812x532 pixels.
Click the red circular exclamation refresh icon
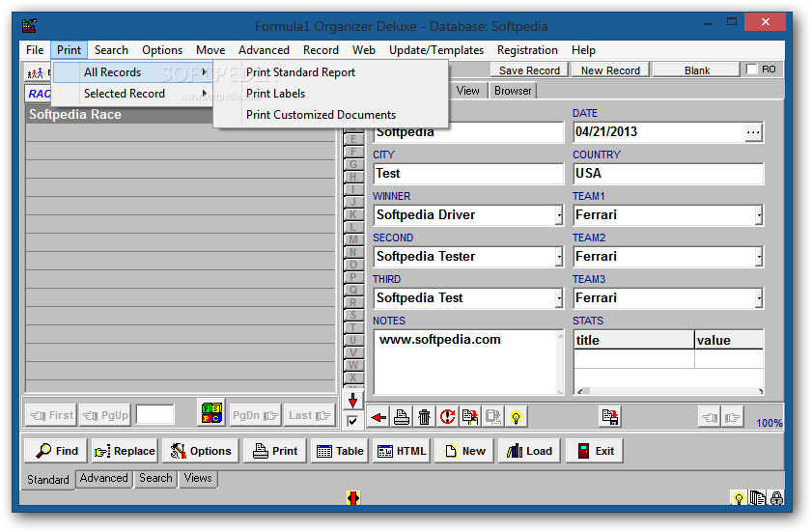point(447,417)
